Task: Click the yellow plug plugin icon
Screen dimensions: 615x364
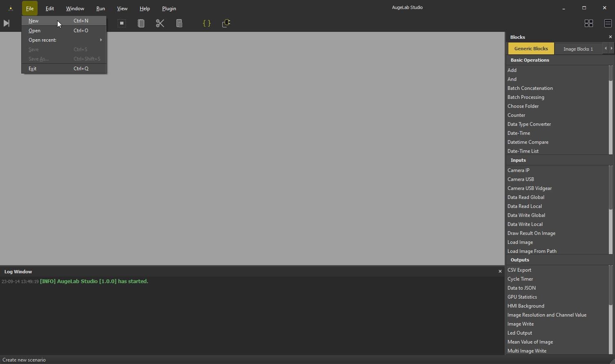Action: (226, 23)
